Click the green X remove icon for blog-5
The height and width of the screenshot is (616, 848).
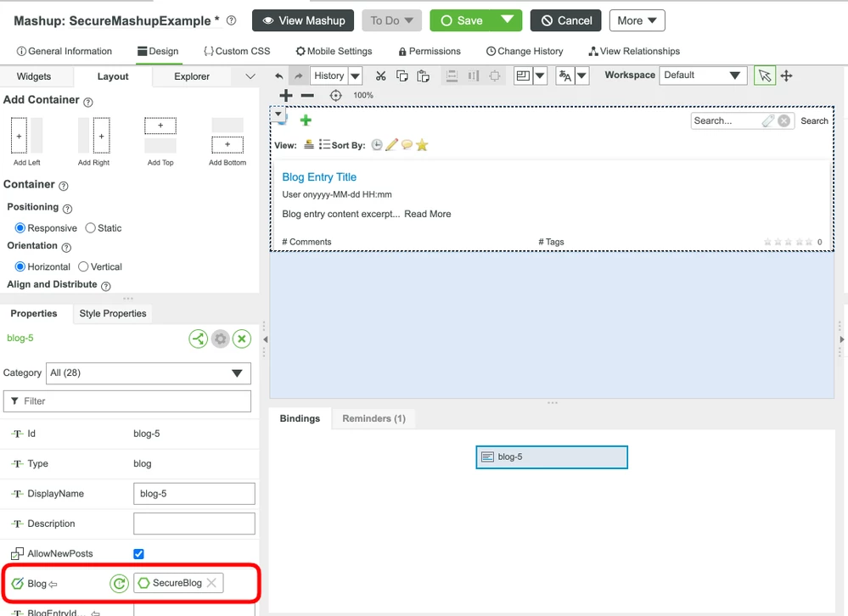[x=242, y=339]
